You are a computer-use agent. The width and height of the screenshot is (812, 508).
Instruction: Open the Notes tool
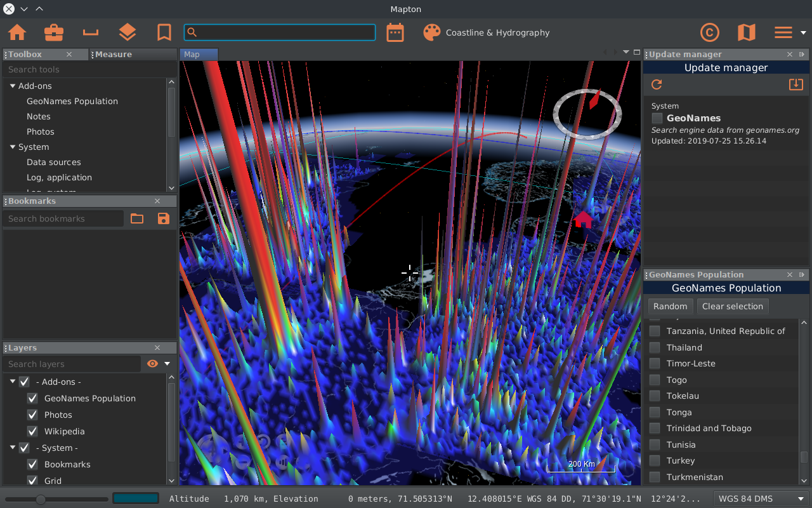pyautogui.click(x=39, y=116)
